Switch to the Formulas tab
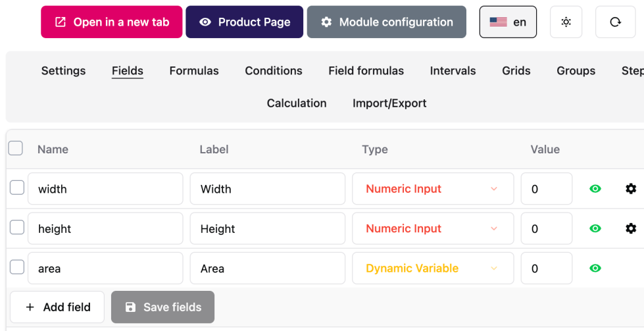The width and height of the screenshot is (644, 331). [194, 70]
